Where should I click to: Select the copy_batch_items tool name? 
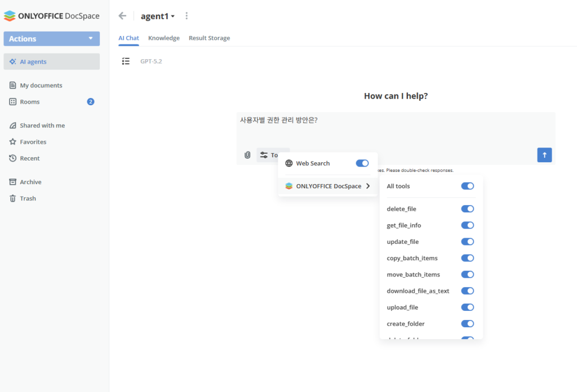coord(412,258)
